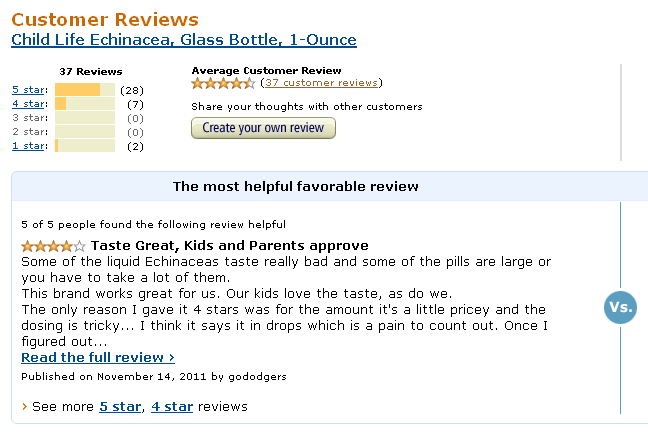Click the four-star rating on favorable review
Image resolution: width=648 pixels, height=441 pixels.
(x=53, y=246)
